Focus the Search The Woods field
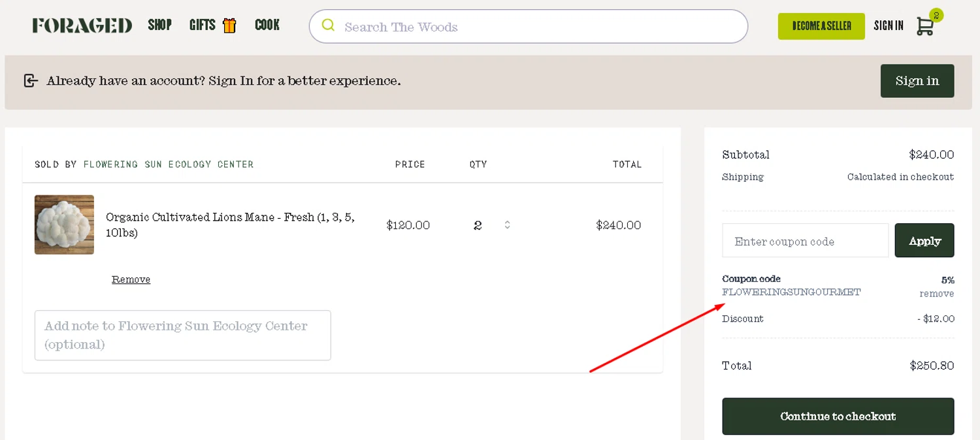Screen dimensions: 980x440 click(x=529, y=27)
